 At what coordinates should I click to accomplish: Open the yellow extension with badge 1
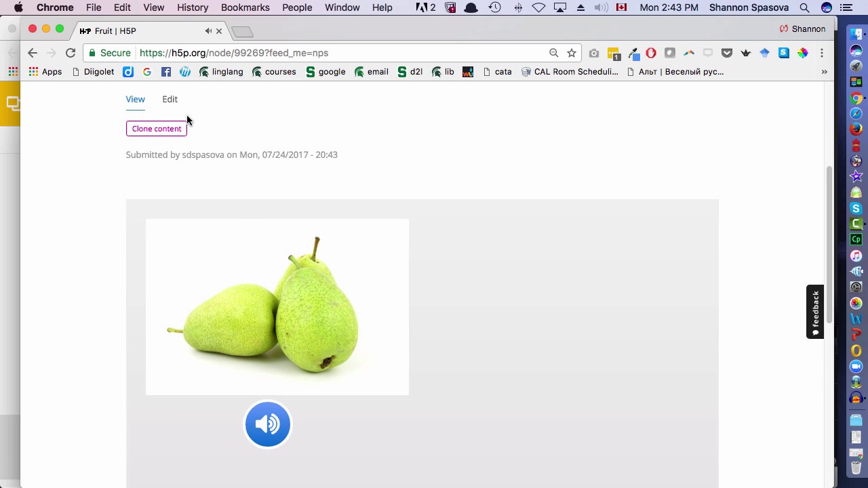(613, 53)
